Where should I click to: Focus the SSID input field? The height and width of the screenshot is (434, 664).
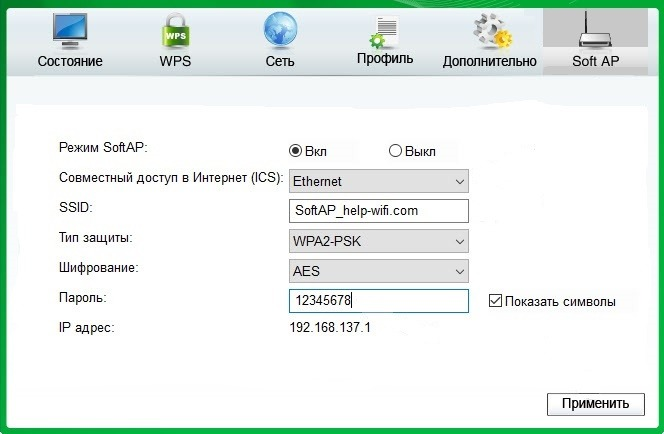379,211
